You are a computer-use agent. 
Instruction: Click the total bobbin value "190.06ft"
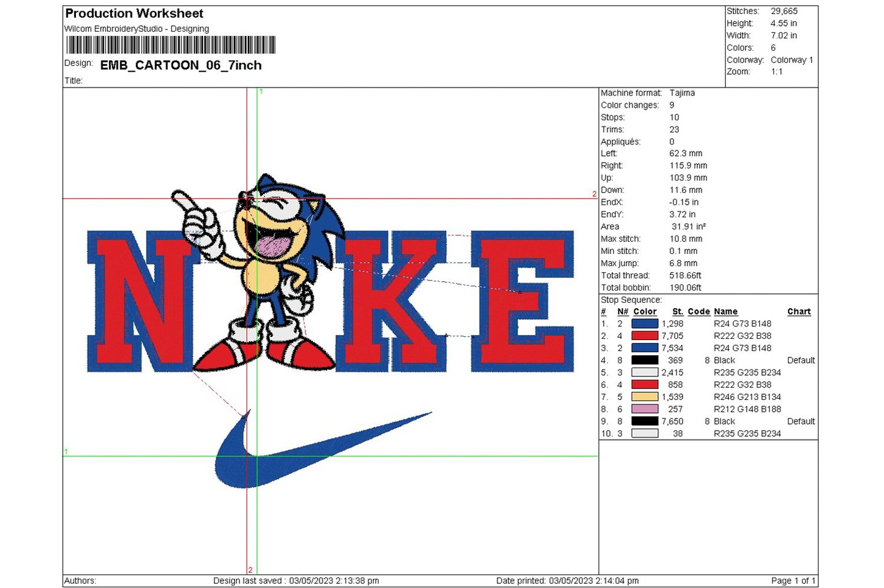tap(685, 288)
